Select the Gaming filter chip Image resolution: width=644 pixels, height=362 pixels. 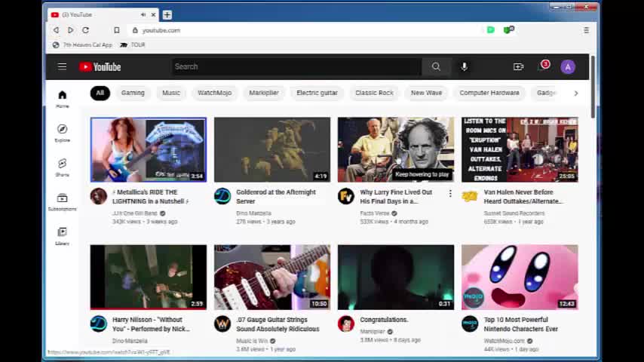pos(133,93)
